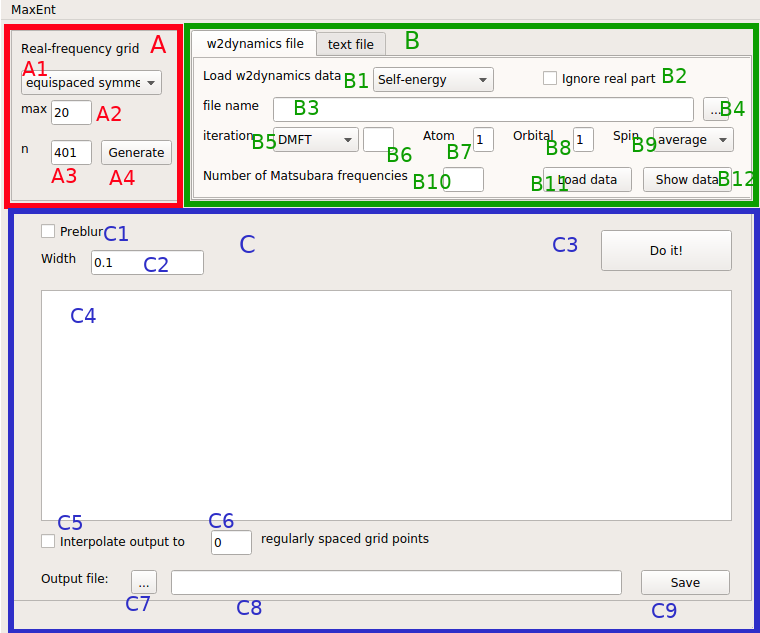Browse for output file with ellipsis button
The width and height of the screenshot is (760, 633).
[x=144, y=582]
